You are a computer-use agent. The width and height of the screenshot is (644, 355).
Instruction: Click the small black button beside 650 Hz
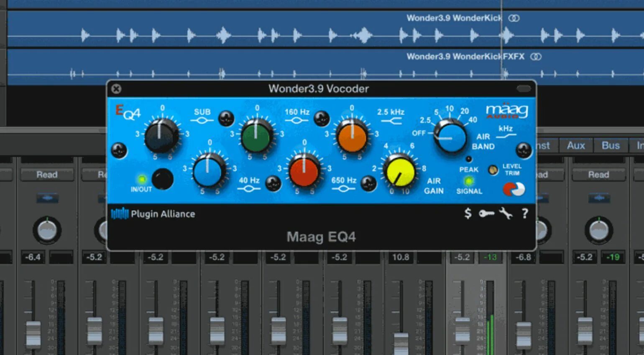click(368, 183)
